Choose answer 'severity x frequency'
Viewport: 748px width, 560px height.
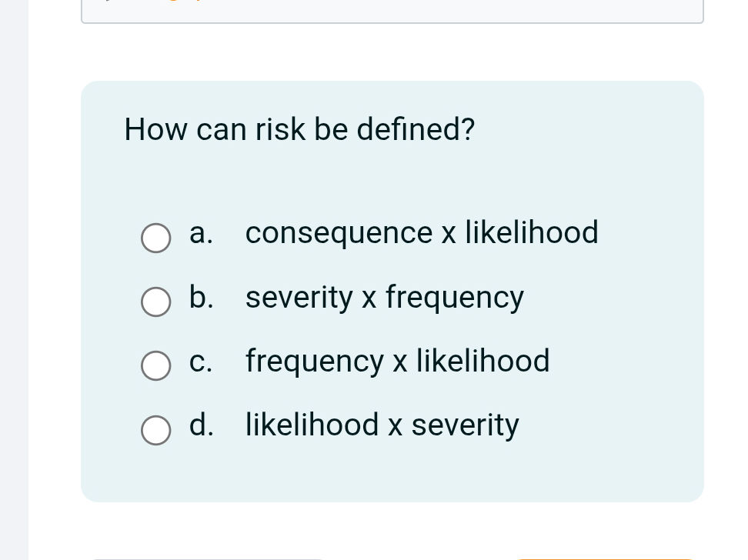(384, 298)
